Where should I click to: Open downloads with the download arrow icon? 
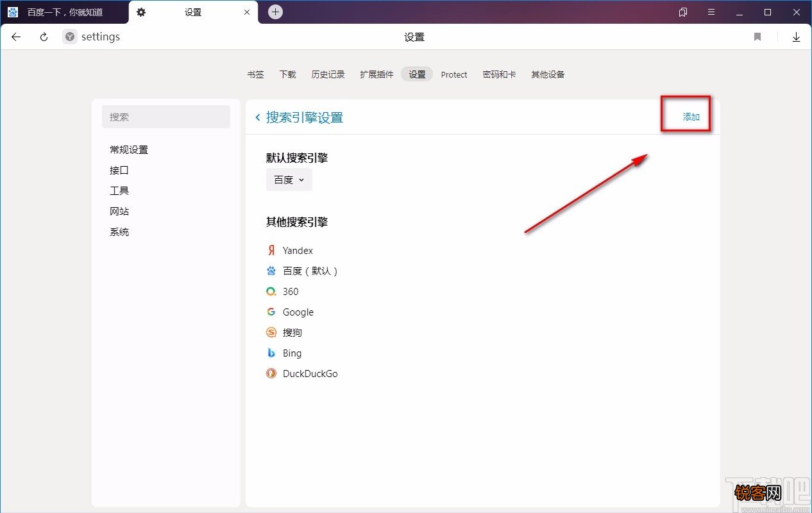coord(796,37)
